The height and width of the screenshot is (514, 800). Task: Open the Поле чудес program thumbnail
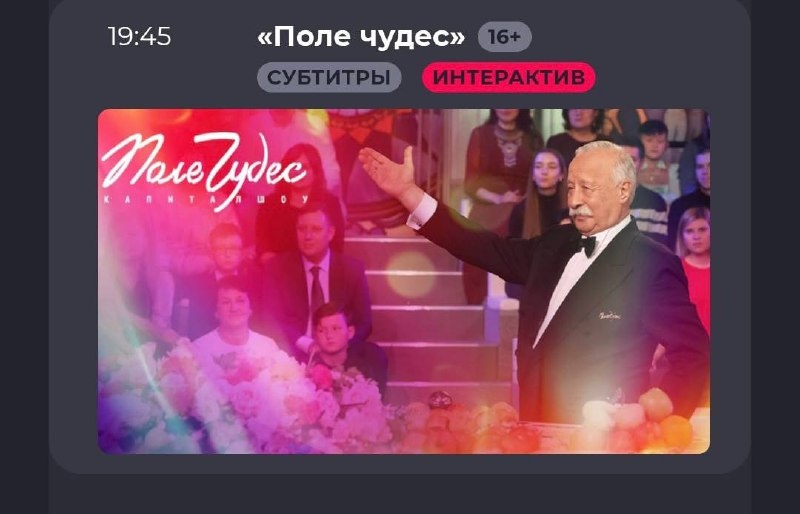pos(404,281)
